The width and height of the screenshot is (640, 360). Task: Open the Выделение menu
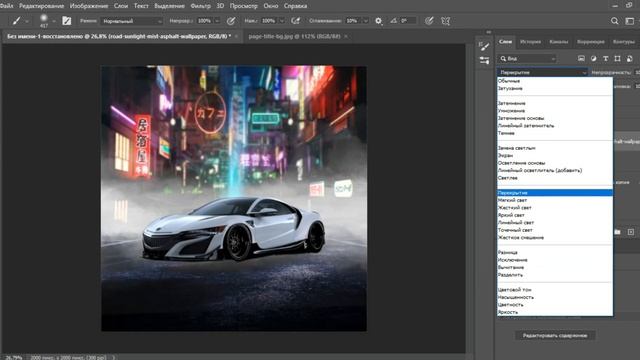pos(169,6)
